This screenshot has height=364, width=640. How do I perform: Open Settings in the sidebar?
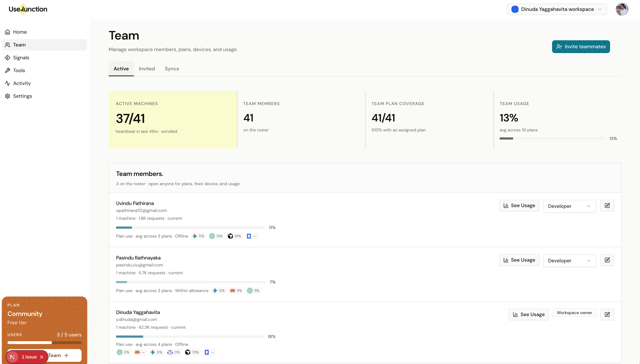[x=45, y=96]
